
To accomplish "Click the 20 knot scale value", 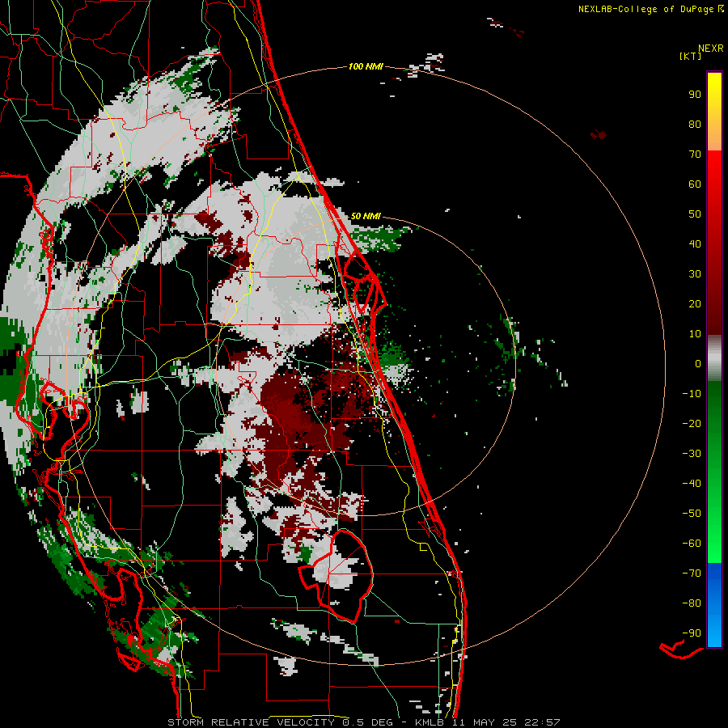I will (x=695, y=304).
